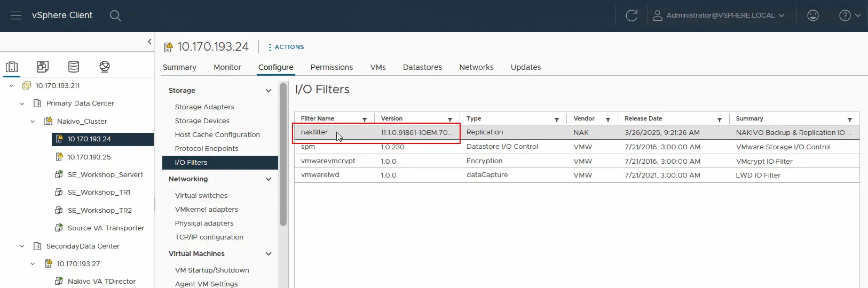The height and width of the screenshot is (288, 868).
Task: Select I/O Filters in Storage section
Action: [x=220, y=162]
